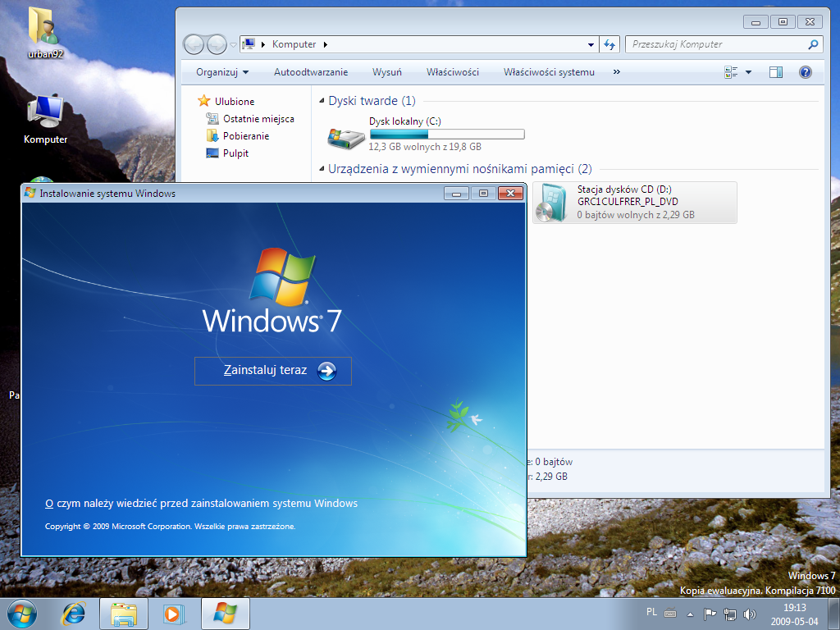840x630 pixels.
Task: Open Explorer help icon
Action: coord(806,72)
